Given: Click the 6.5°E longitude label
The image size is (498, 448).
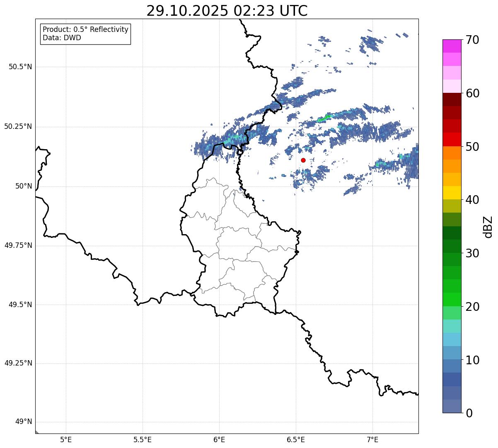Looking at the screenshot, I should [296, 439].
